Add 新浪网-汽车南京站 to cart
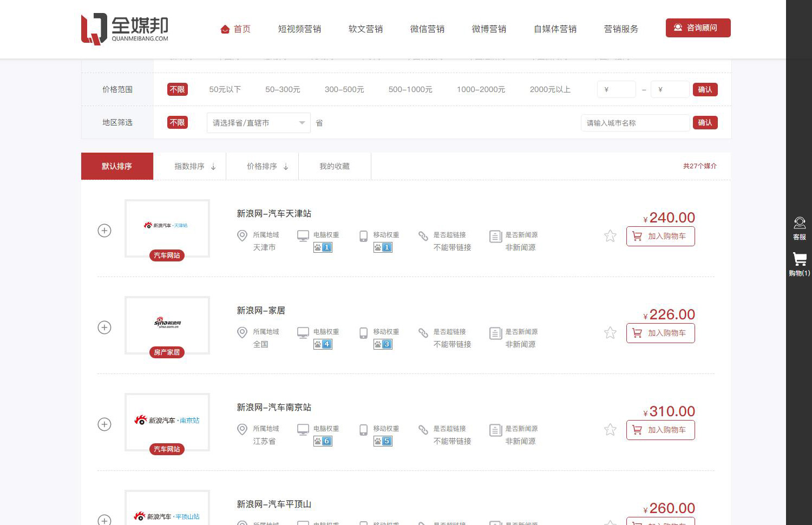 (660, 430)
